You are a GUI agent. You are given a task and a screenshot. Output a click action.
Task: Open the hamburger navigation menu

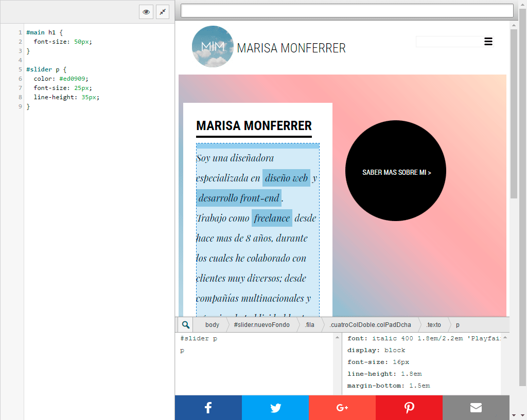coord(488,42)
